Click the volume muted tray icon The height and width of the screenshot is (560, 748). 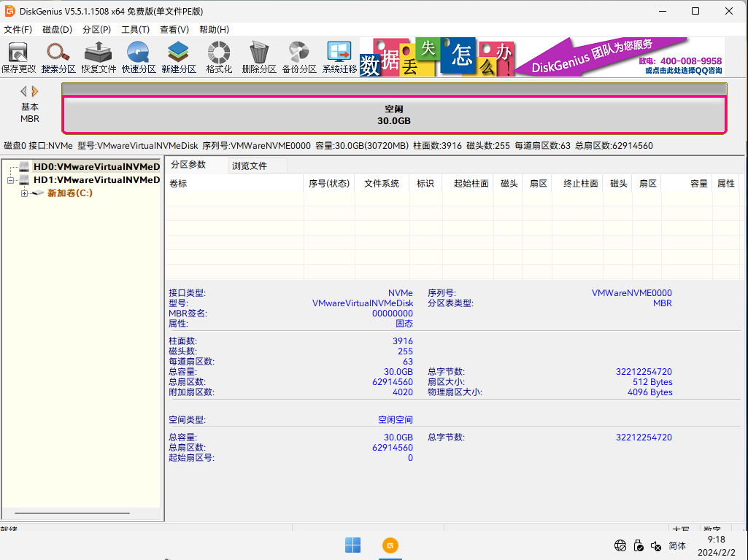(x=656, y=545)
